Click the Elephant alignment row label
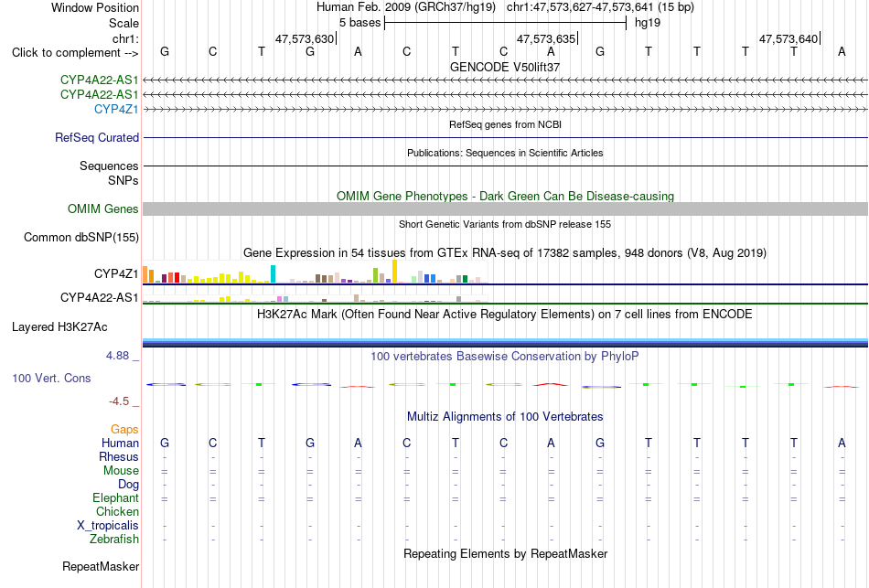The width and height of the screenshot is (869, 588). click(116, 497)
